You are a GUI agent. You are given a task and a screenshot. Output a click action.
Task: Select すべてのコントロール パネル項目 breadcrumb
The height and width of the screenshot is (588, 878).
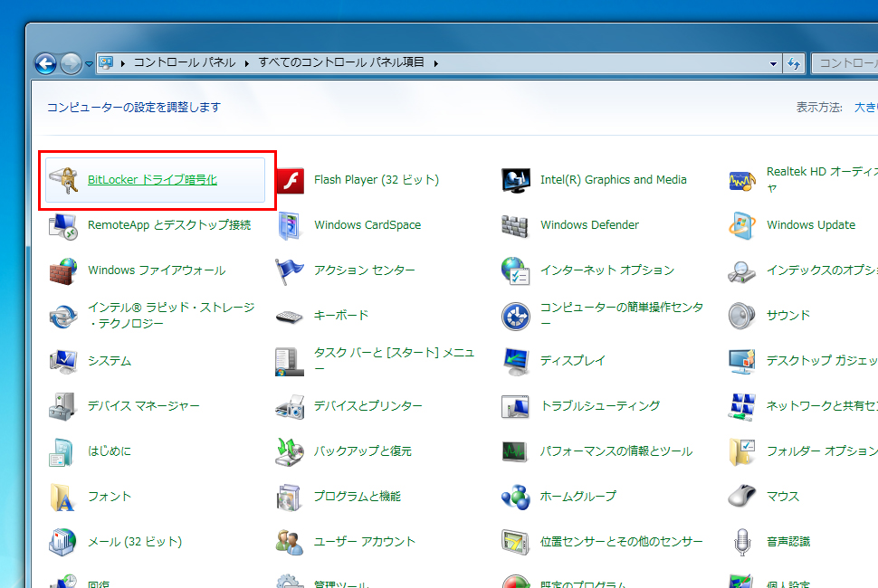(x=341, y=62)
